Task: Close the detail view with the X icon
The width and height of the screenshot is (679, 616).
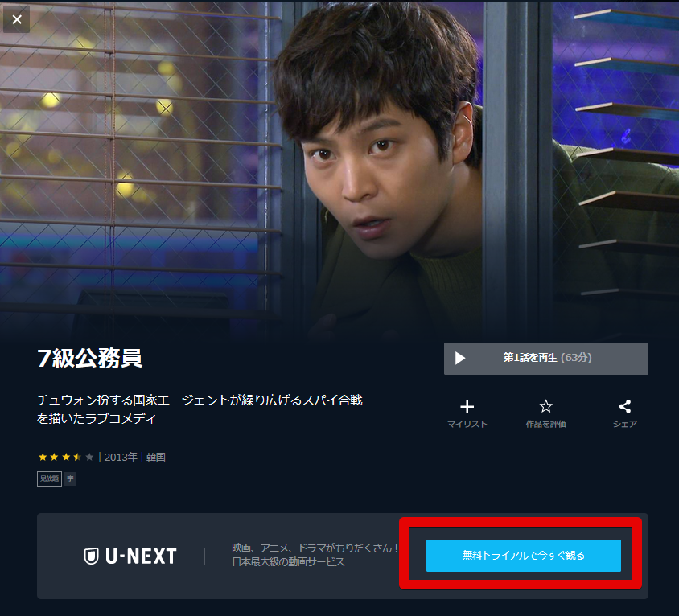Action: point(16,19)
